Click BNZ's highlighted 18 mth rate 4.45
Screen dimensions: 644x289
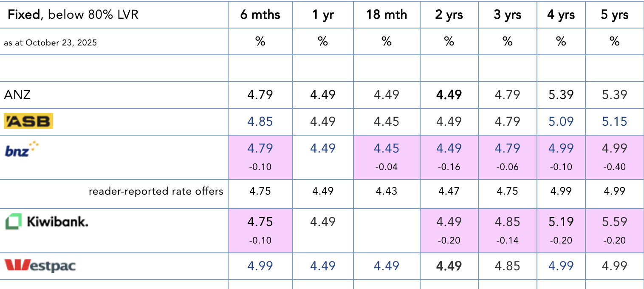point(386,148)
